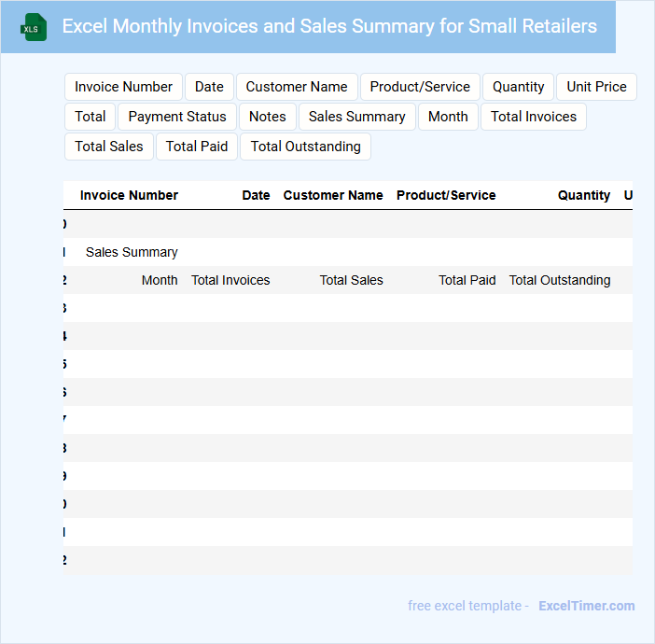Image resolution: width=655 pixels, height=644 pixels.
Task: Click the Total Outstanding cell in table
Action: pyautogui.click(x=560, y=280)
